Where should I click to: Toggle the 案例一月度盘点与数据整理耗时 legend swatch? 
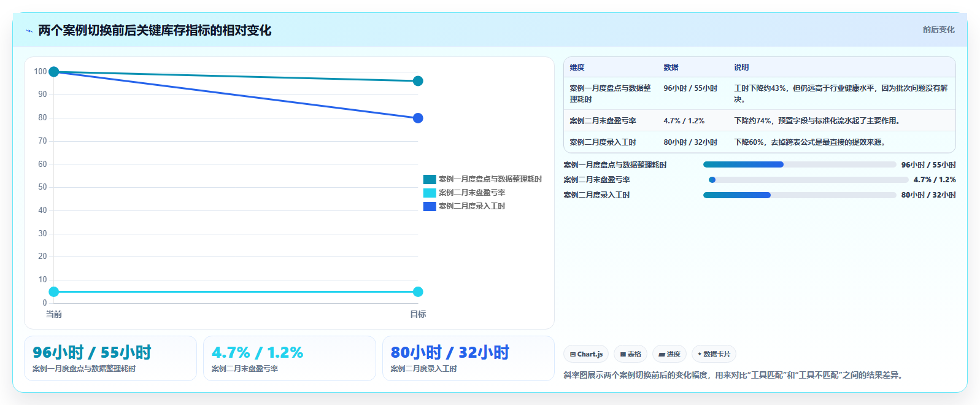(430, 179)
